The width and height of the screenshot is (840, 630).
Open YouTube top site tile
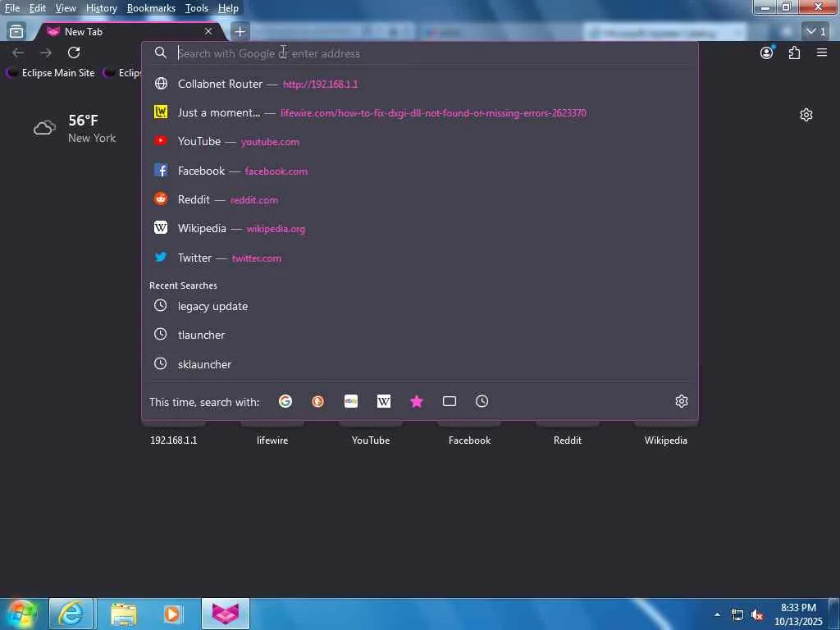click(x=370, y=440)
